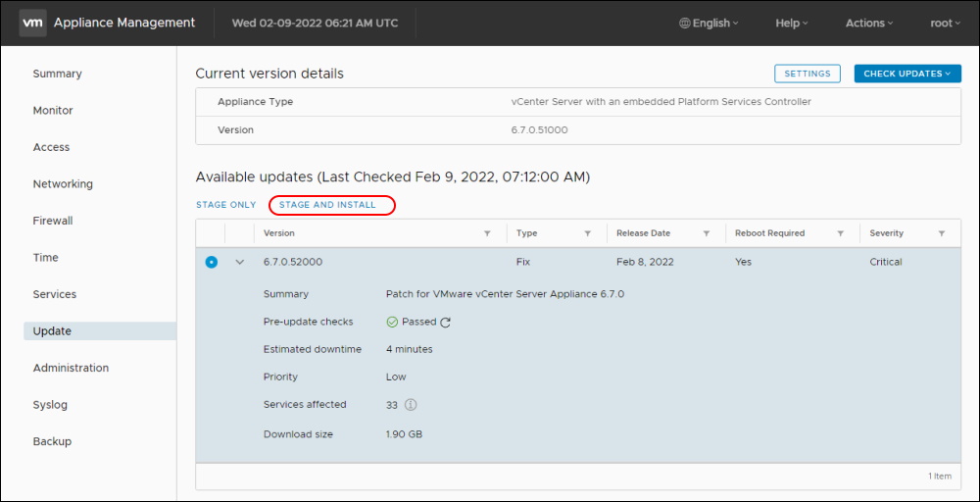
Task: Sort by the Type column header
Action: click(x=527, y=233)
